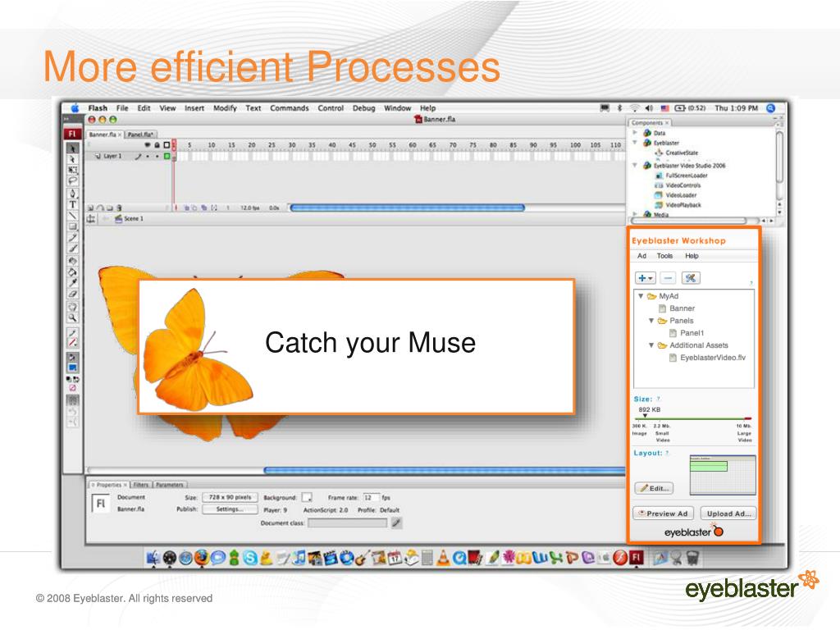Click the Flash Fl icon in Dock
The height and width of the screenshot is (630, 840).
click(636, 558)
